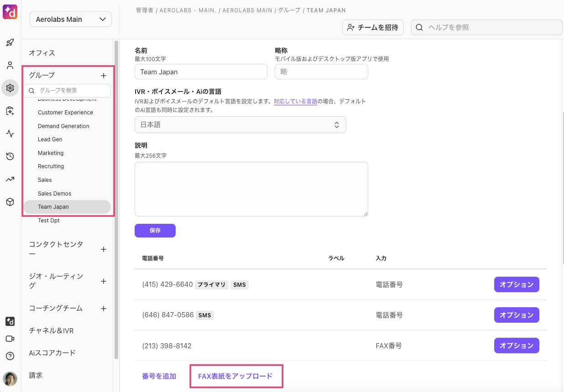Open the video camera icon in sidebar
The width and height of the screenshot is (564, 392).
click(10, 339)
